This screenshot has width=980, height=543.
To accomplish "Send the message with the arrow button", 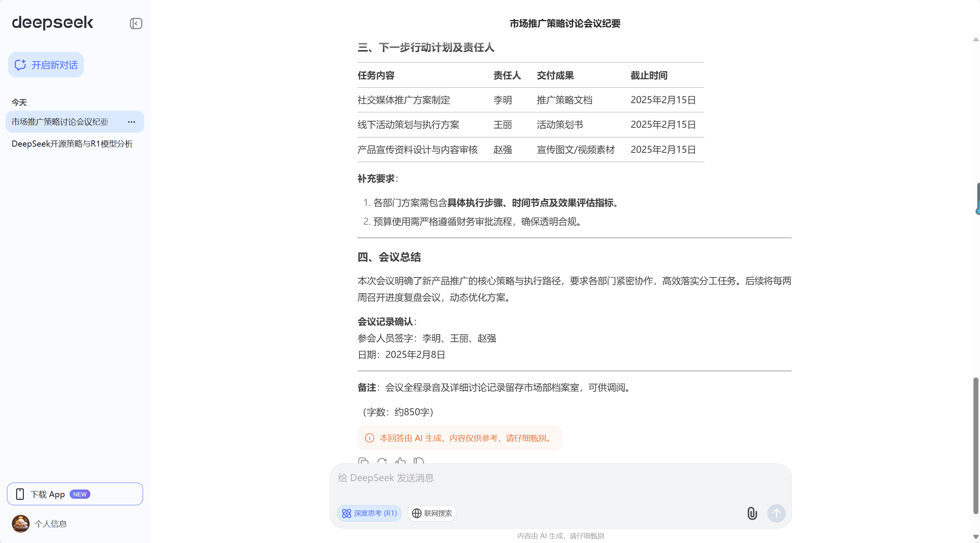I will [x=776, y=513].
